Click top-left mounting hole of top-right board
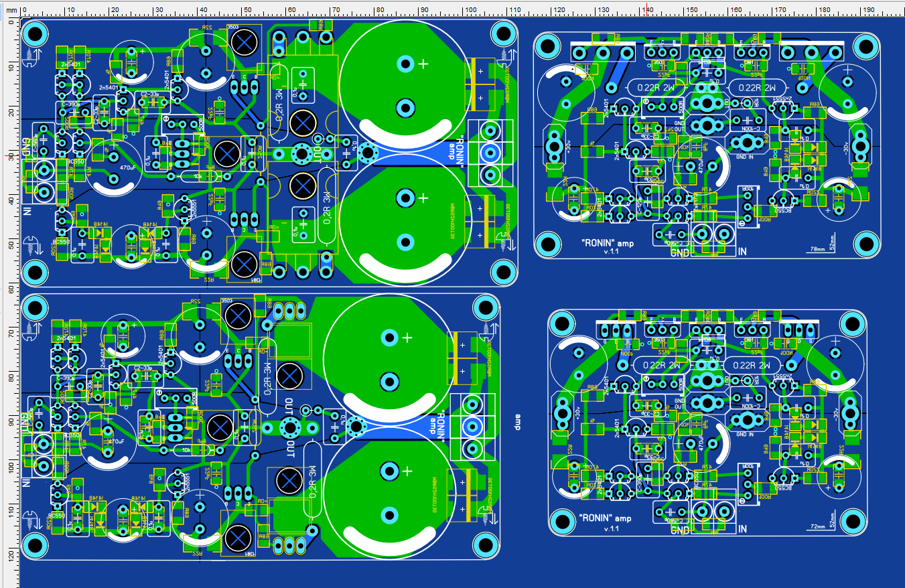Viewport: 905px width, 588px height. coord(548,47)
